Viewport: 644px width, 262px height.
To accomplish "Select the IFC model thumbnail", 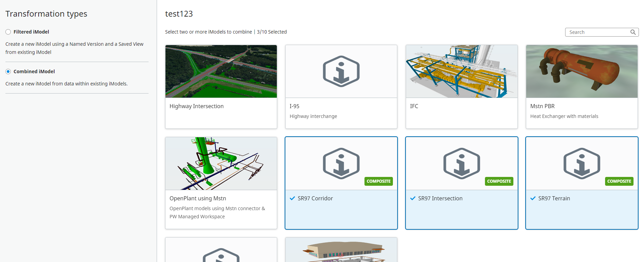I will tap(462, 72).
